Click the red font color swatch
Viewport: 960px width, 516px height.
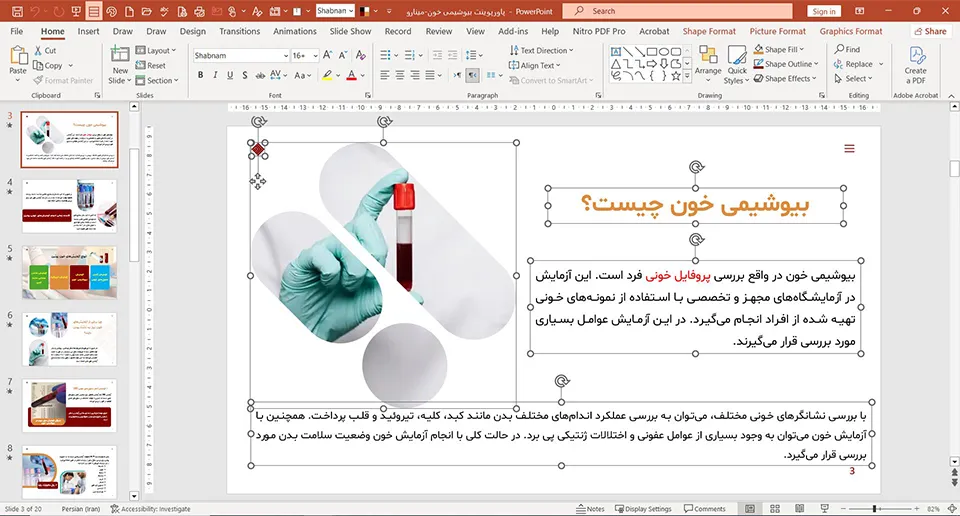tap(351, 75)
